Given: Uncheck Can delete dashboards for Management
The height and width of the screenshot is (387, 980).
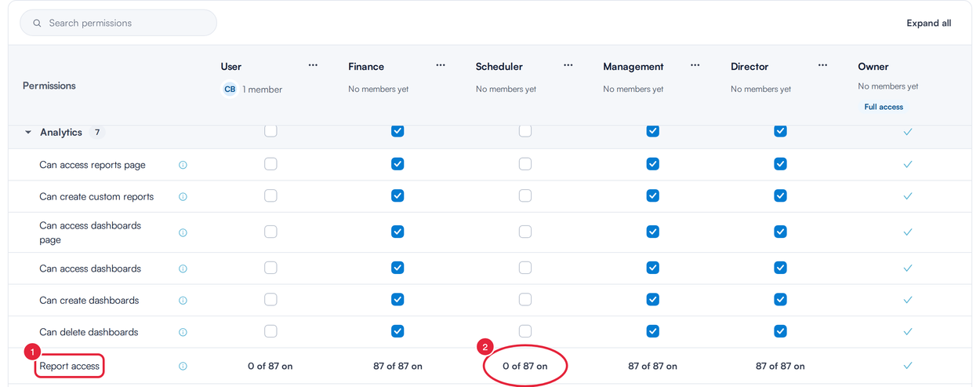Looking at the screenshot, I should [x=653, y=331].
